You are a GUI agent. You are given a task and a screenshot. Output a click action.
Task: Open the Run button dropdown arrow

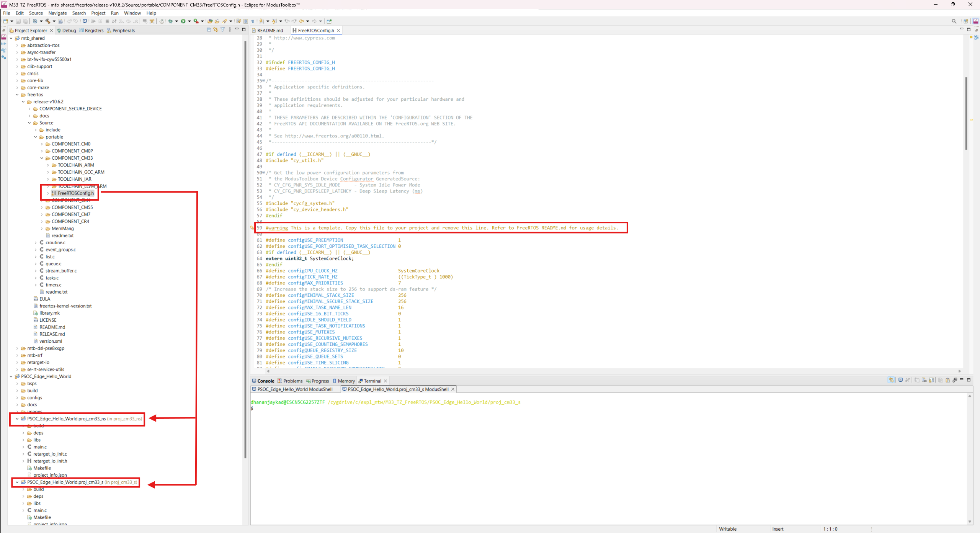(189, 21)
